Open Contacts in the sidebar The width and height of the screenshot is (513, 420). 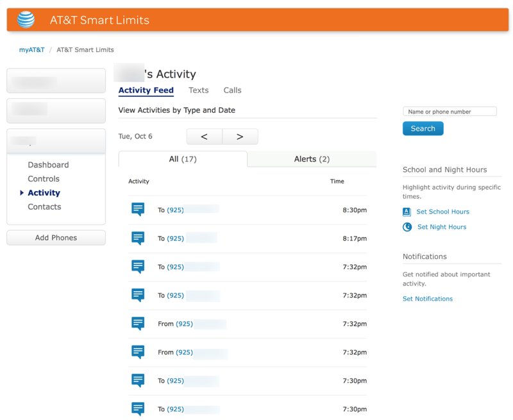tap(44, 206)
